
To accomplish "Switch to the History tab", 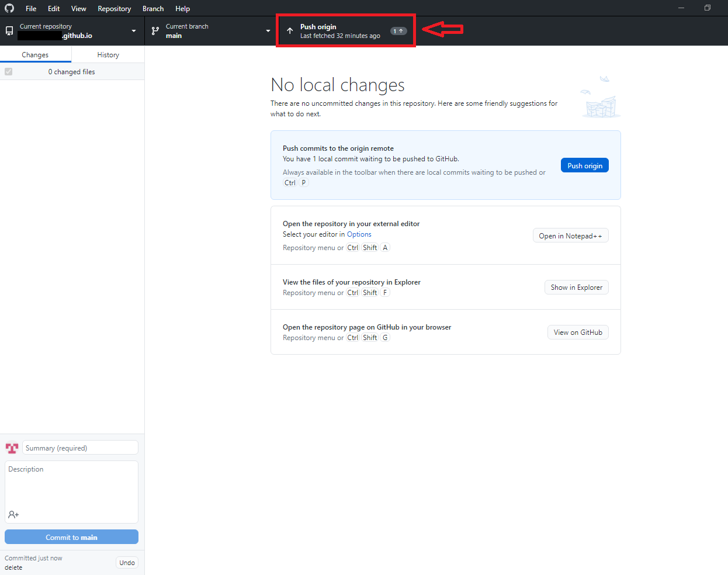I will (108, 54).
